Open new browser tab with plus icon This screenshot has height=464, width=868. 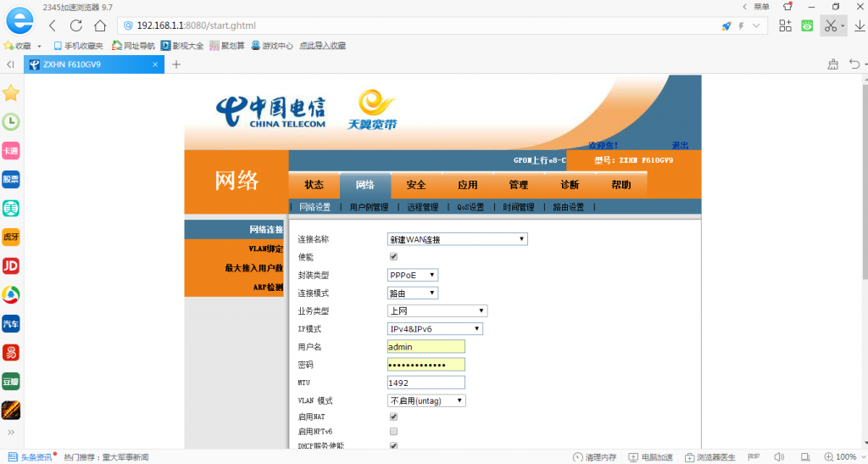pos(176,64)
